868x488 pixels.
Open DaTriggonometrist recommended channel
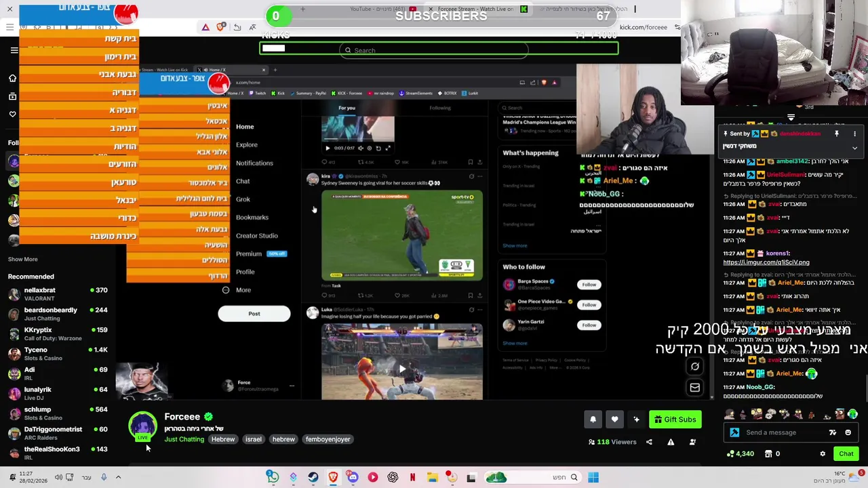click(x=57, y=432)
